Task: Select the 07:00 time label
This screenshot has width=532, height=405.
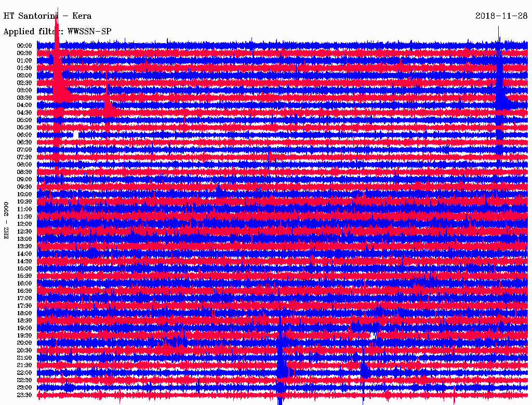Action: [24, 150]
